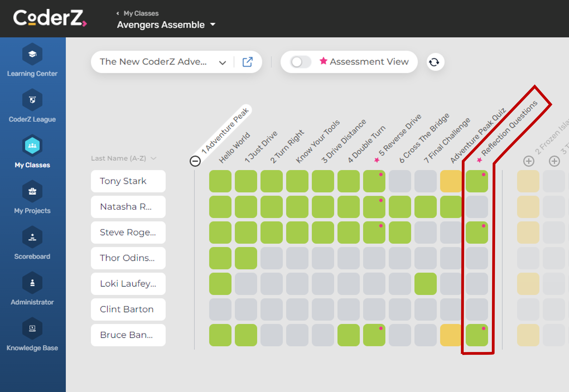Collapse the Adventure Peak section minus icon
The height and width of the screenshot is (392, 569).
pyautogui.click(x=195, y=161)
